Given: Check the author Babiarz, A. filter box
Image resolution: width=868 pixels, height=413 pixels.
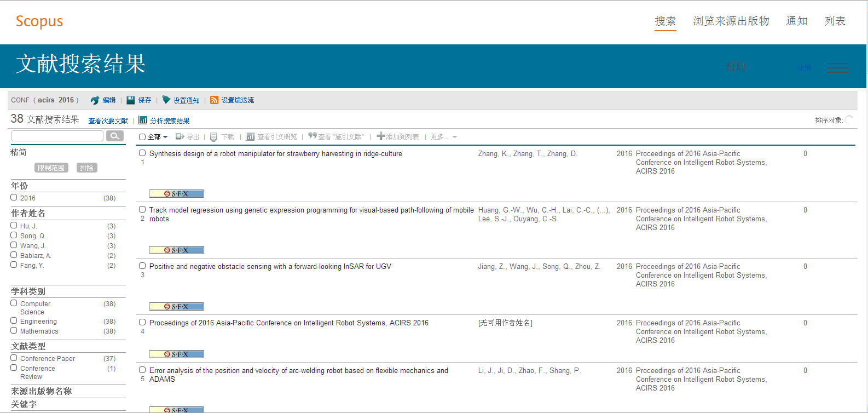Looking at the screenshot, I should (14, 255).
